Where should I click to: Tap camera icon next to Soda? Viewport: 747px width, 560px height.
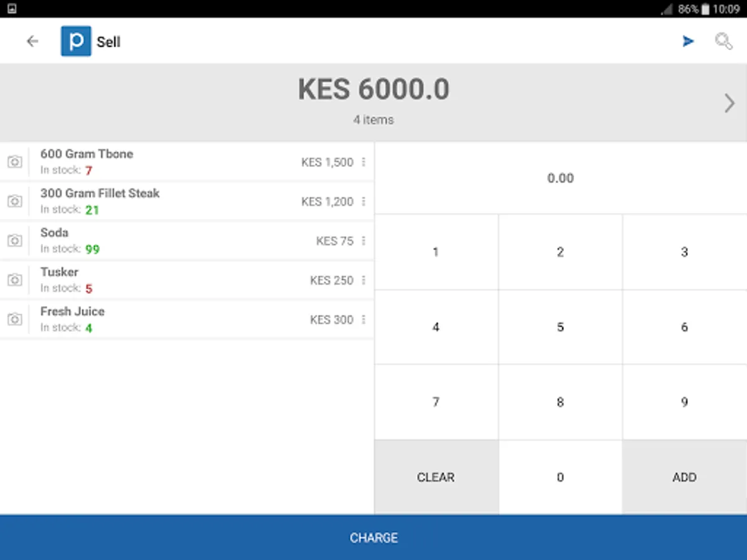click(14, 241)
